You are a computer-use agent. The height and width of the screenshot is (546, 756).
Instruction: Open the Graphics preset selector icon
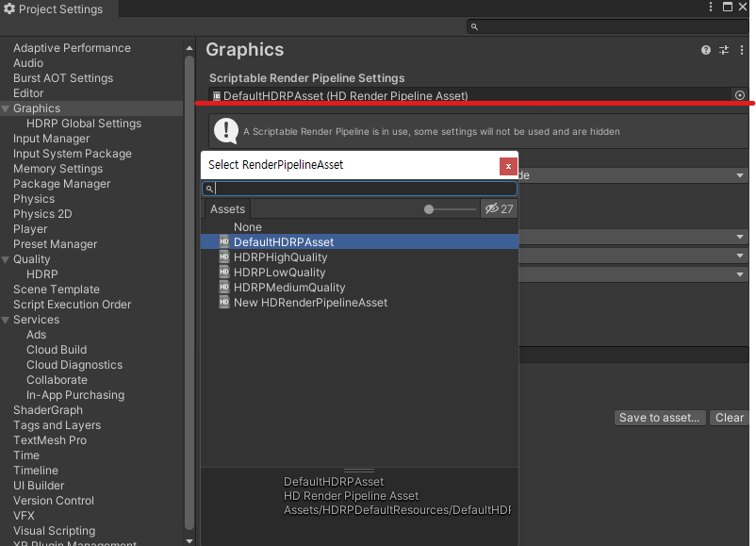pos(724,50)
